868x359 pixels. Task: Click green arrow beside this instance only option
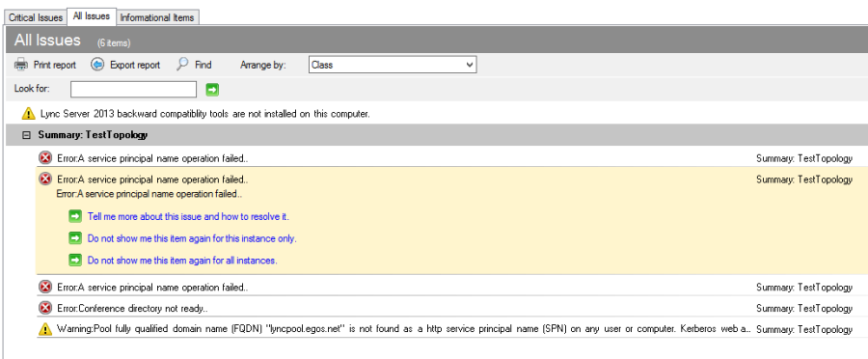pos(75,238)
